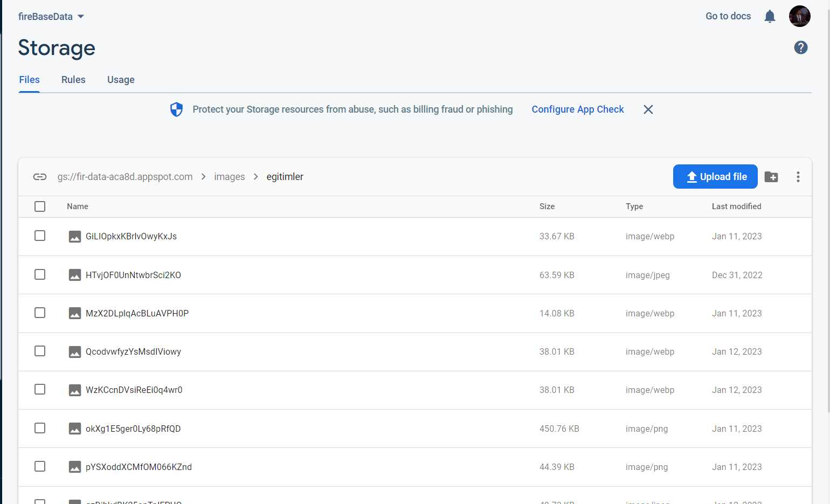Click the Go to docs link
Image resolution: width=830 pixels, height=504 pixels.
tap(728, 16)
